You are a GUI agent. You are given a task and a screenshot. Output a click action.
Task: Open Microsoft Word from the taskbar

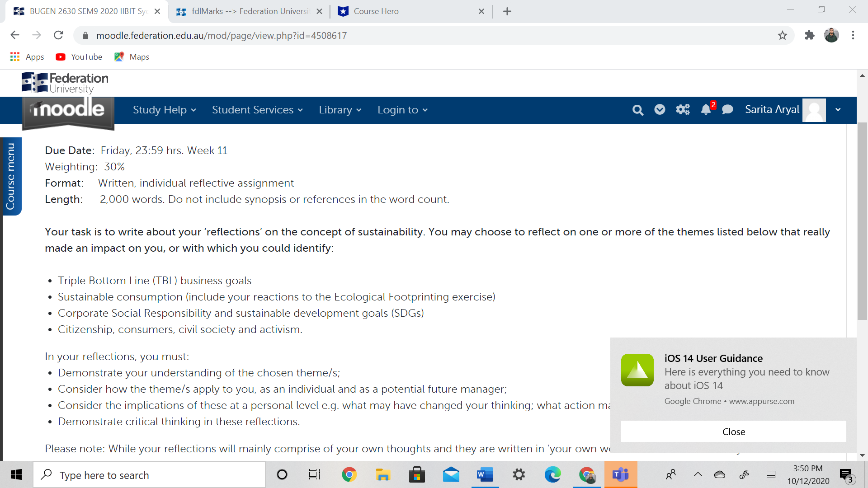click(485, 474)
